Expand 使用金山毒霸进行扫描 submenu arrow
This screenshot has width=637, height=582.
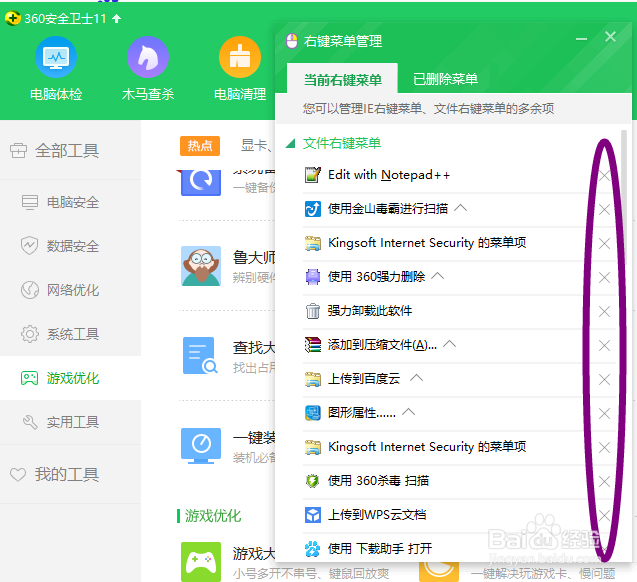tap(460, 208)
